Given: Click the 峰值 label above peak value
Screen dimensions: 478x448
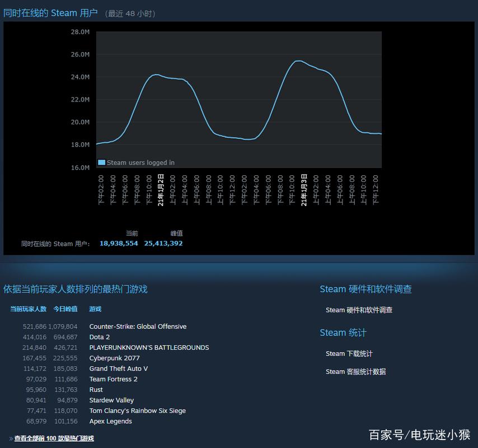Looking at the screenshot, I should (176, 234).
